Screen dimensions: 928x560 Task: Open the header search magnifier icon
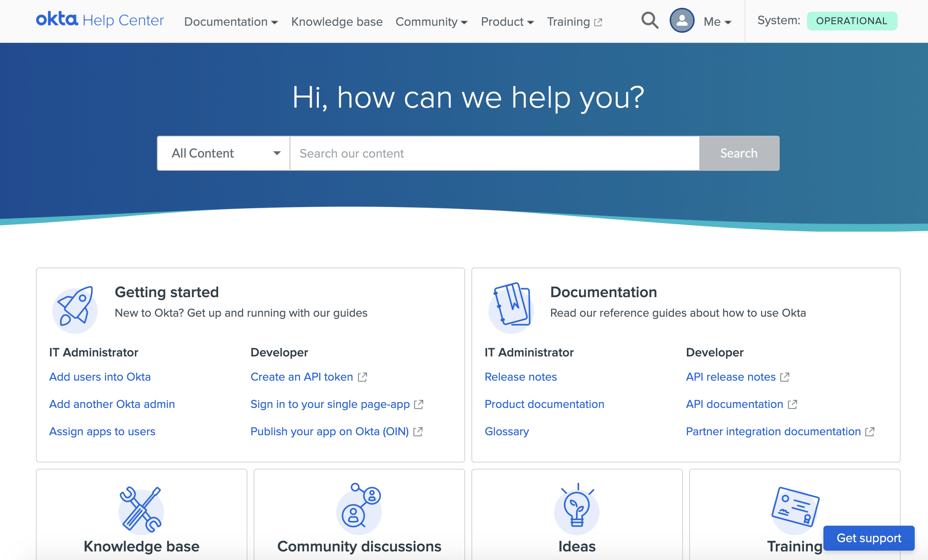pos(650,21)
